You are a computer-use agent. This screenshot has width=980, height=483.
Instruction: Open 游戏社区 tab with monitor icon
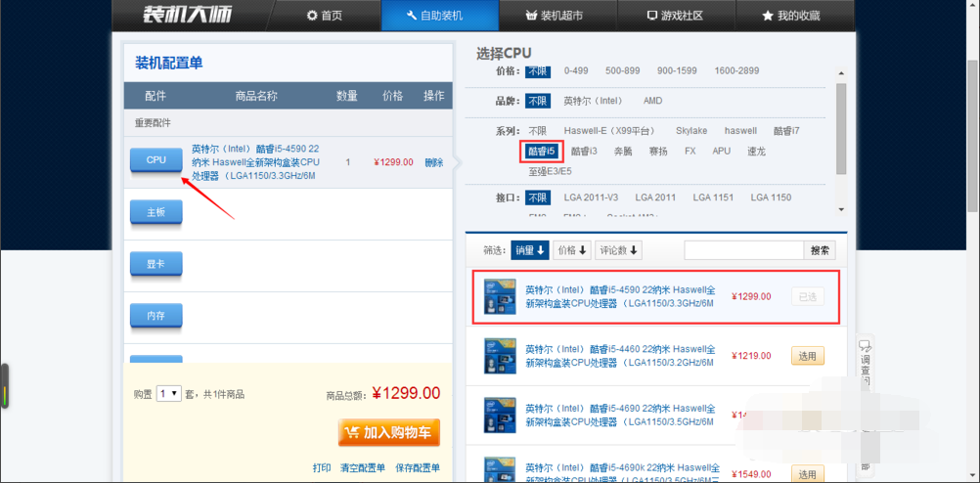coord(675,16)
